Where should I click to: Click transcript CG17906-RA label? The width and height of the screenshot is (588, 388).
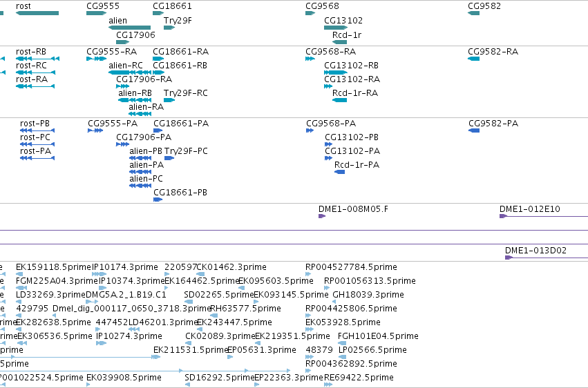(x=144, y=79)
